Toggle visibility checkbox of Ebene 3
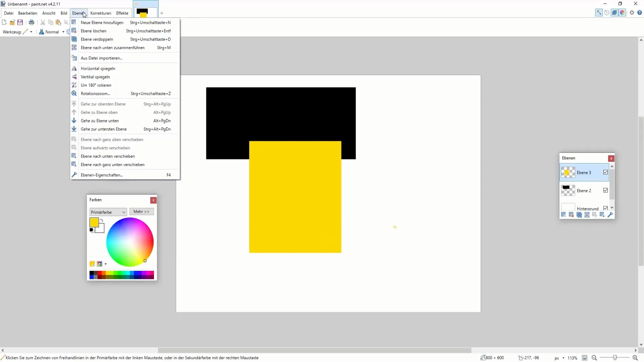The image size is (644, 362). pyautogui.click(x=605, y=172)
